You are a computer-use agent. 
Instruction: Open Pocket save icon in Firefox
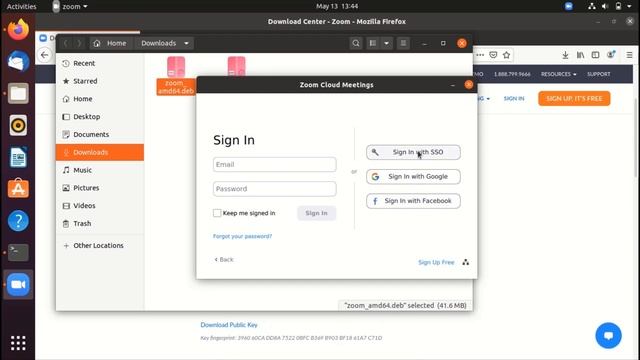493,55
